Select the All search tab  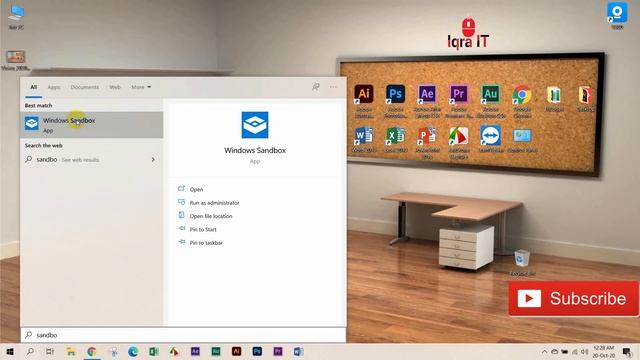point(33,87)
